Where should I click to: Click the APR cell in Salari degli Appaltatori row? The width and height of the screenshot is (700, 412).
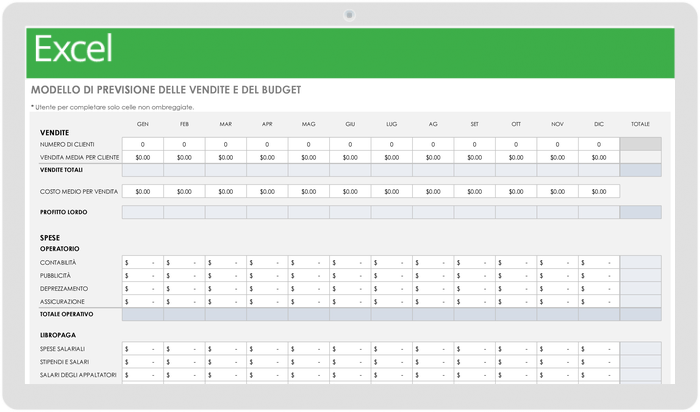tap(267, 375)
